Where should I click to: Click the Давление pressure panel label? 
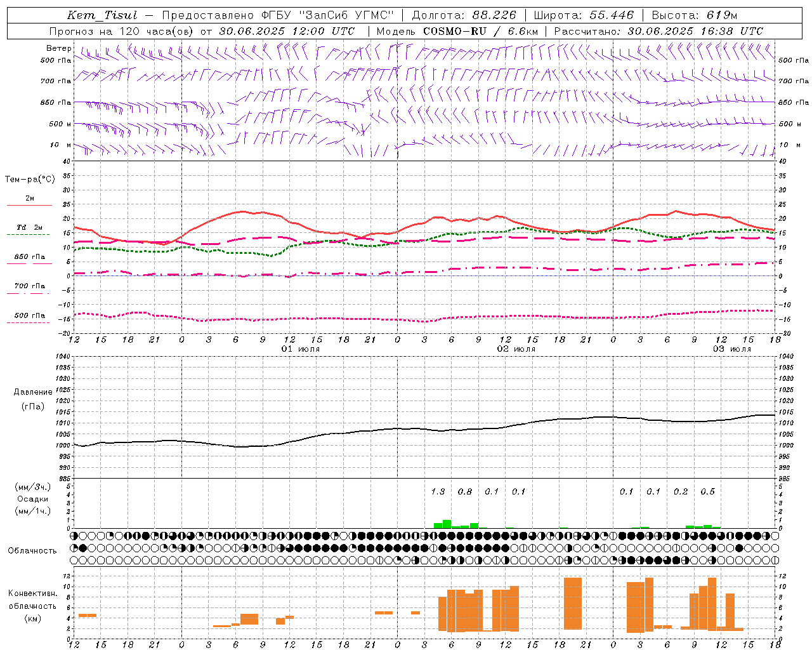click(33, 392)
